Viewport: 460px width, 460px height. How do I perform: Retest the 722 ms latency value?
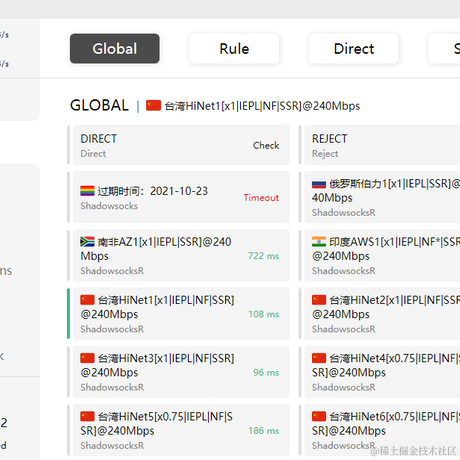click(x=264, y=256)
